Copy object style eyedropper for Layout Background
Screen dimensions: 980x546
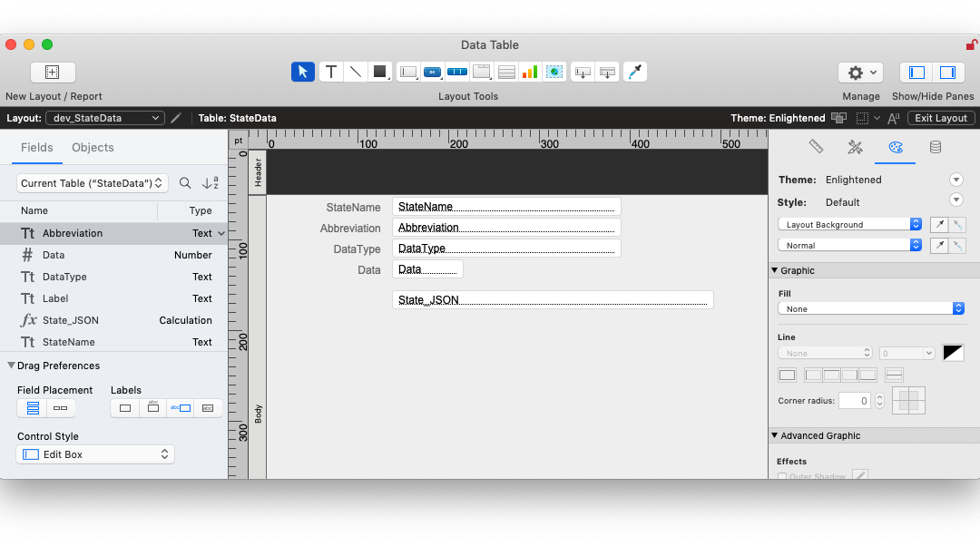tap(939, 224)
